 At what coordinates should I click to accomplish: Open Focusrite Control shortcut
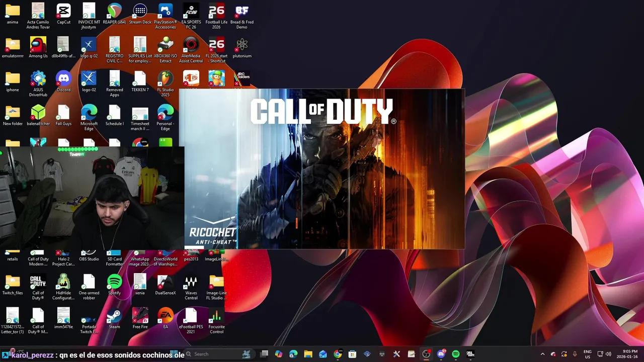[x=216, y=321]
